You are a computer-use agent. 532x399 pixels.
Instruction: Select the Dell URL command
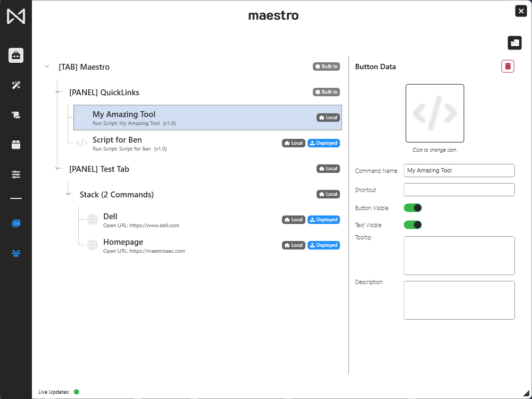pyautogui.click(x=110, y=220)
